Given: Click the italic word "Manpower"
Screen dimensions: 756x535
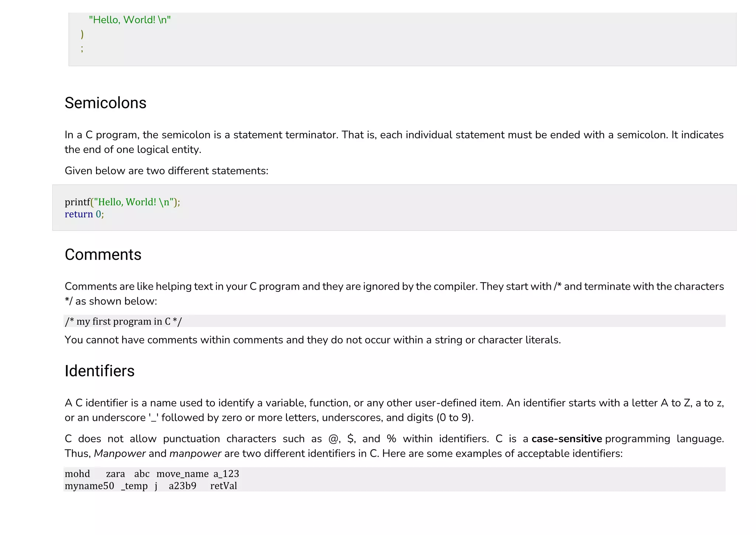Looking at the screenshot, I should point(120,454).
